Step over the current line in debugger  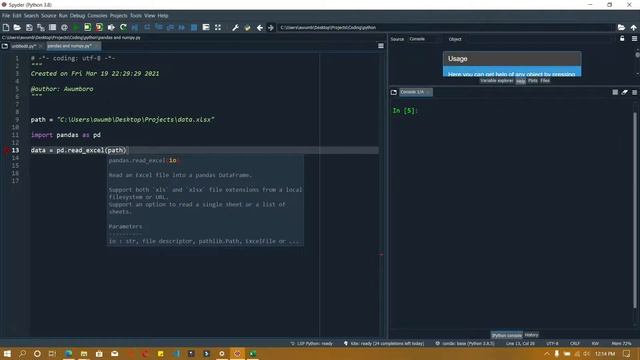coord(147,27)
